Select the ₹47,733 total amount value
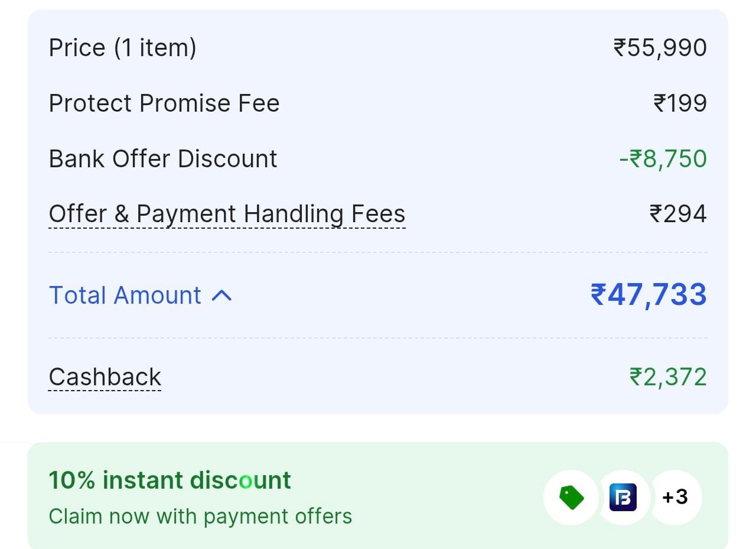756x549 pixels. point(648,294)
